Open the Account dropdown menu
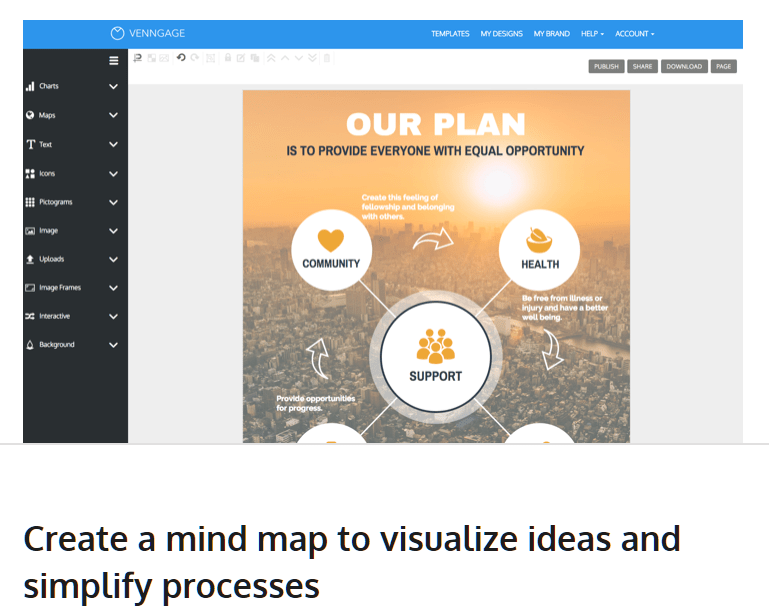The width and height of the screenshot is (769, 606). pyautogui.click(x=634, y=34)
